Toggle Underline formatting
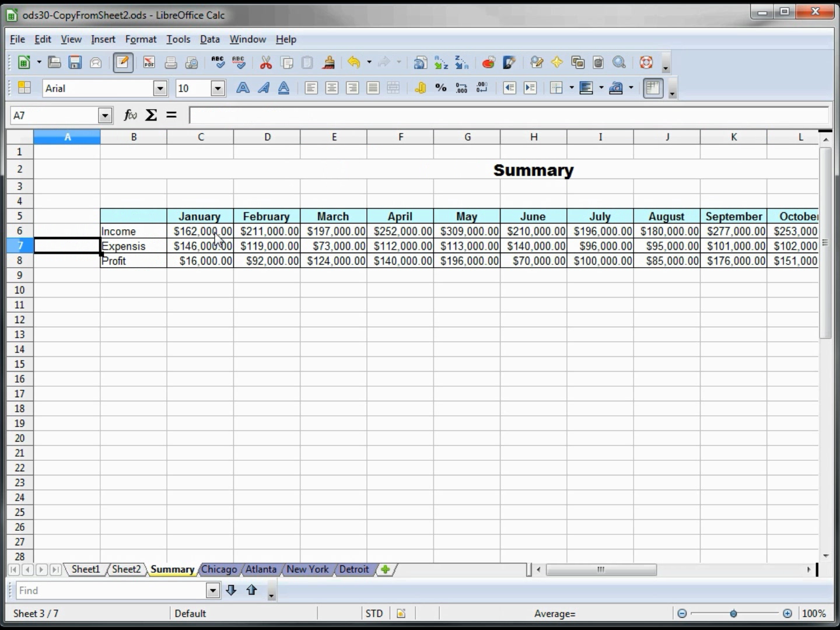Viewport: 840px width, 630px height. 284,88
